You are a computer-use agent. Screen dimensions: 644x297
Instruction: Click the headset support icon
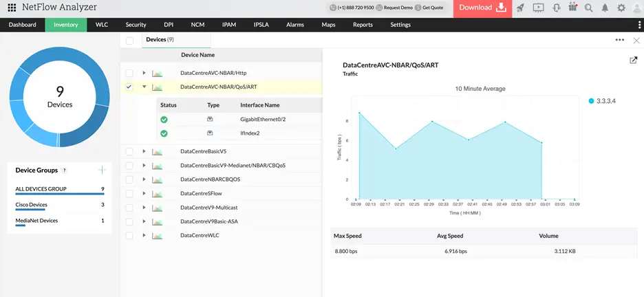pyautogui.click(x=557, y=8)
